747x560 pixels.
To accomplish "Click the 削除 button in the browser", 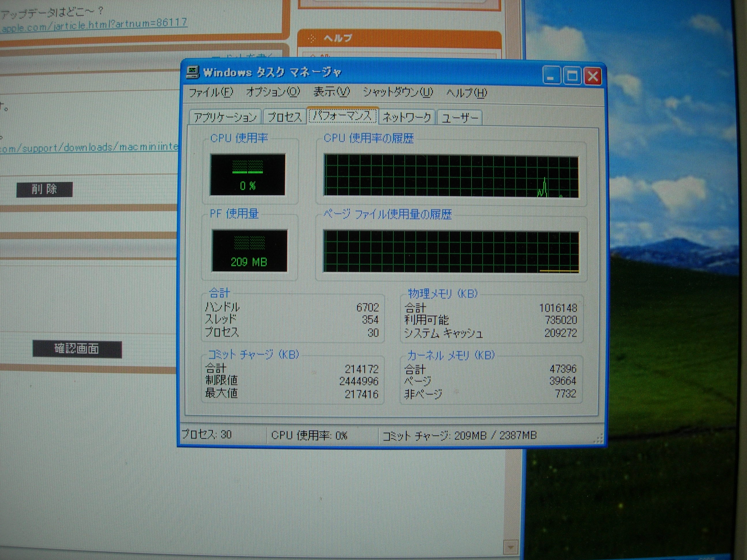I will pos(45,189).
